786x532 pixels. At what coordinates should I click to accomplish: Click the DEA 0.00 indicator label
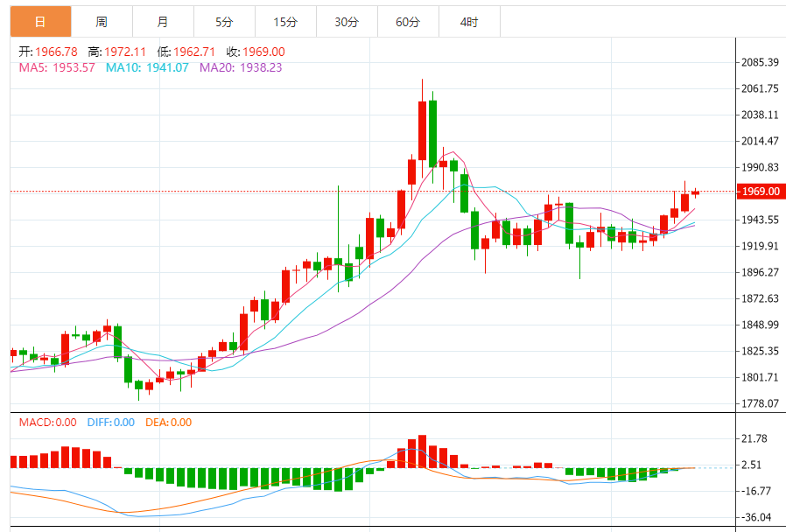tap(168, 423)
